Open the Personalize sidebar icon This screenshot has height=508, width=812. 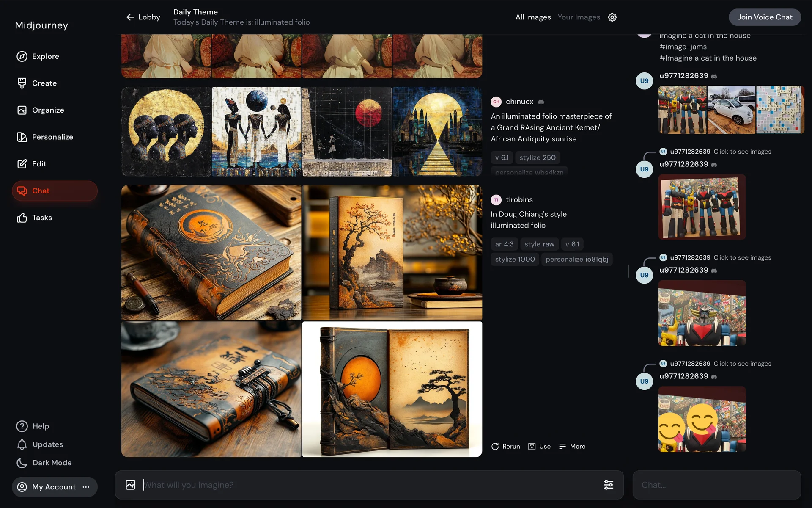pyautogui.click(x=22, y=137)
